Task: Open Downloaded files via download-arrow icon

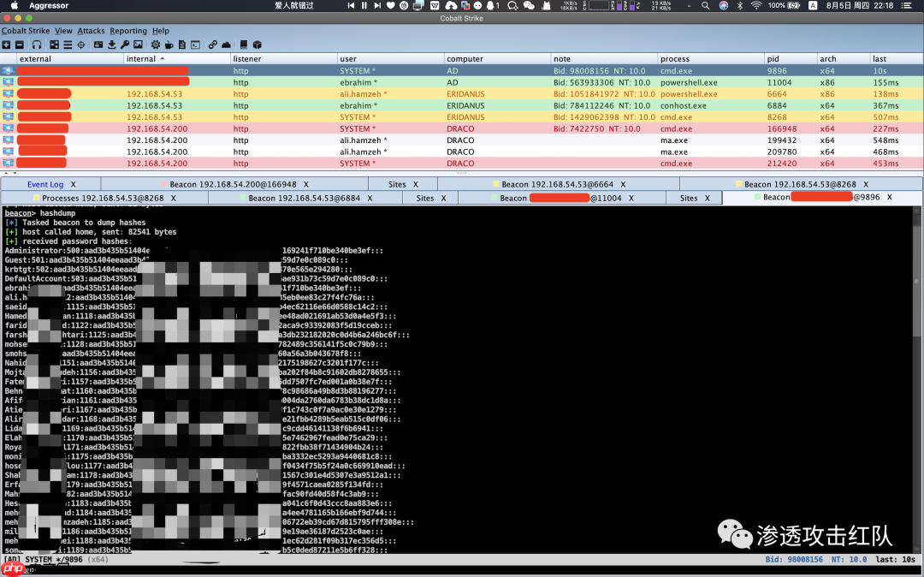Action: (112, 45)
